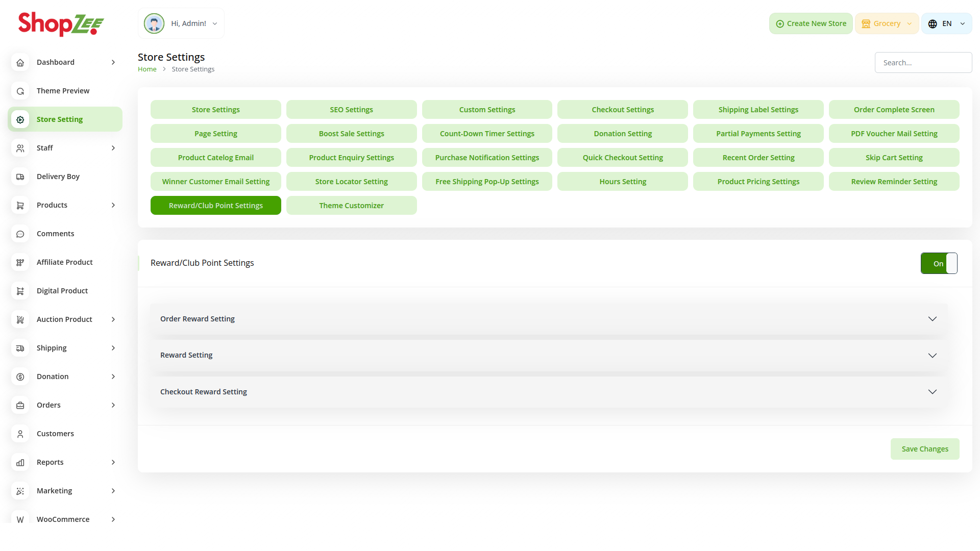Click the Delivery Boy truck icon

(20, 177)
